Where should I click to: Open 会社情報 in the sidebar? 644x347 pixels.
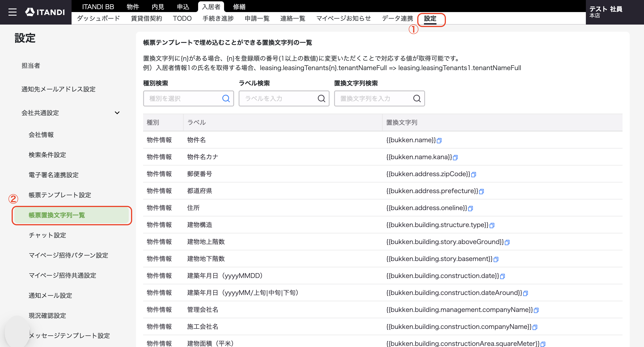click(x=41, y=135)
